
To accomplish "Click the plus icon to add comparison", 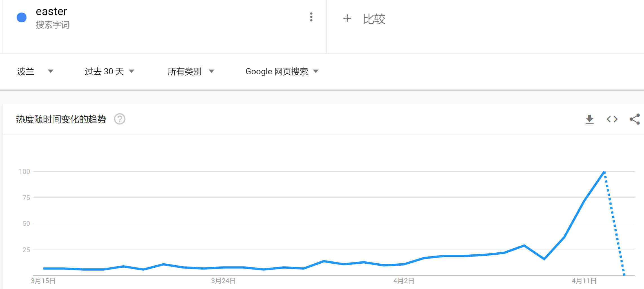I will (347, 19).
